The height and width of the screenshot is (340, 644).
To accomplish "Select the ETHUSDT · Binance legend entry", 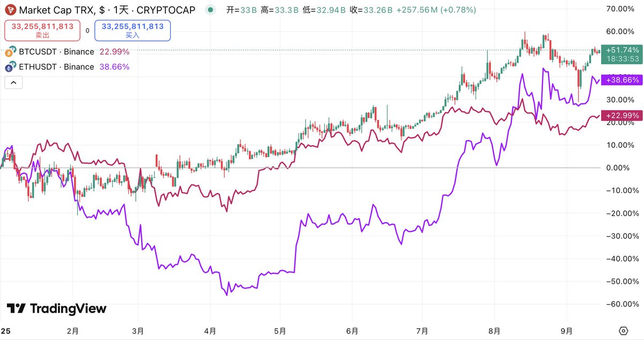I will coord(56,67).
